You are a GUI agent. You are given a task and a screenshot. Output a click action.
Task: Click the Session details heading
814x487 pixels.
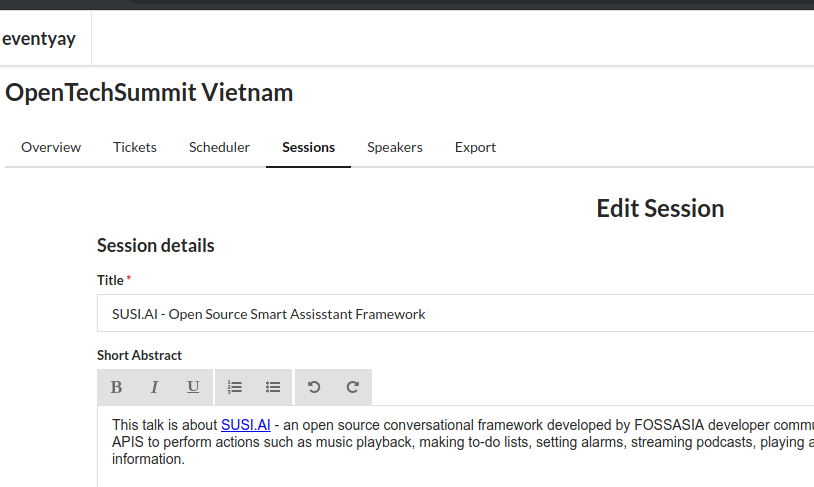[x=156, y=246]
